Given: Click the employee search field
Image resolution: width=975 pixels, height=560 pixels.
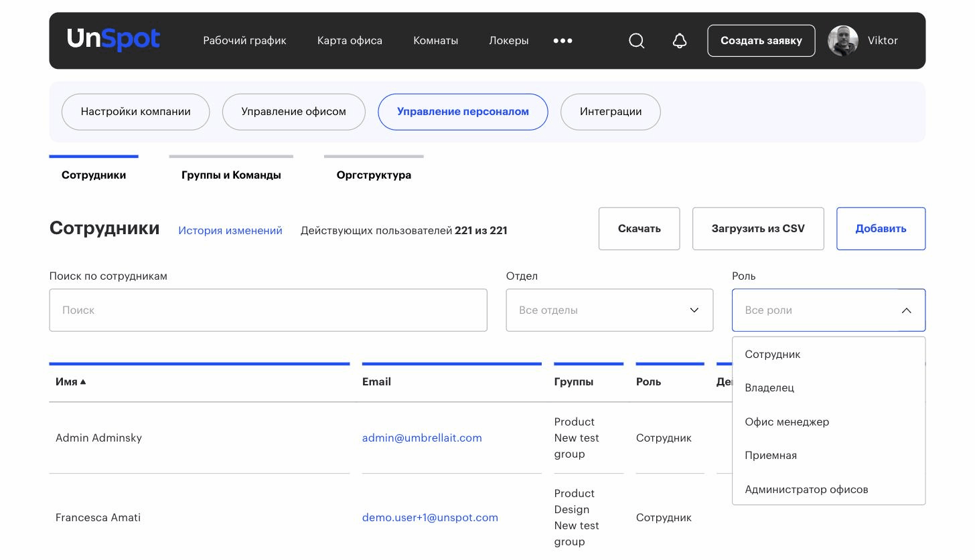Looking at the screenshot, I should click(x=268, y=310).
